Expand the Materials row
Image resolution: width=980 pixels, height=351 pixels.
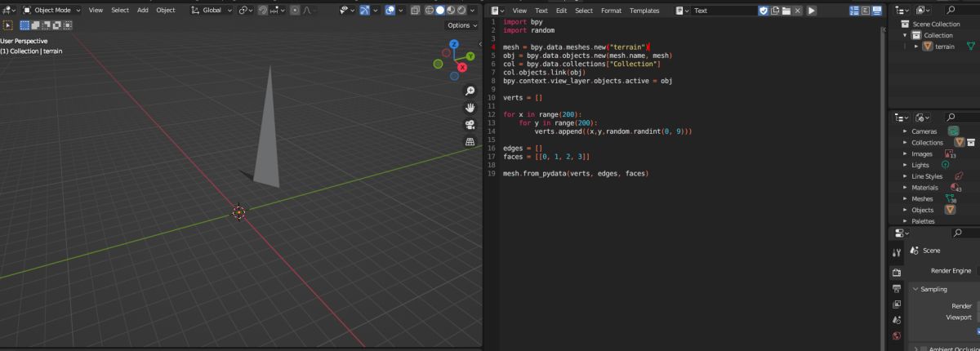pos(905,188)
